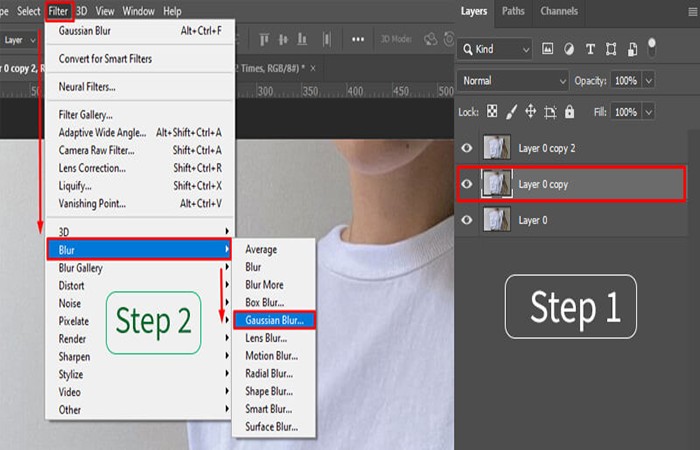Select the pixel layer filter icon
Image resolution: width=700 pixels, height=450 pixels.
(547, 49)
